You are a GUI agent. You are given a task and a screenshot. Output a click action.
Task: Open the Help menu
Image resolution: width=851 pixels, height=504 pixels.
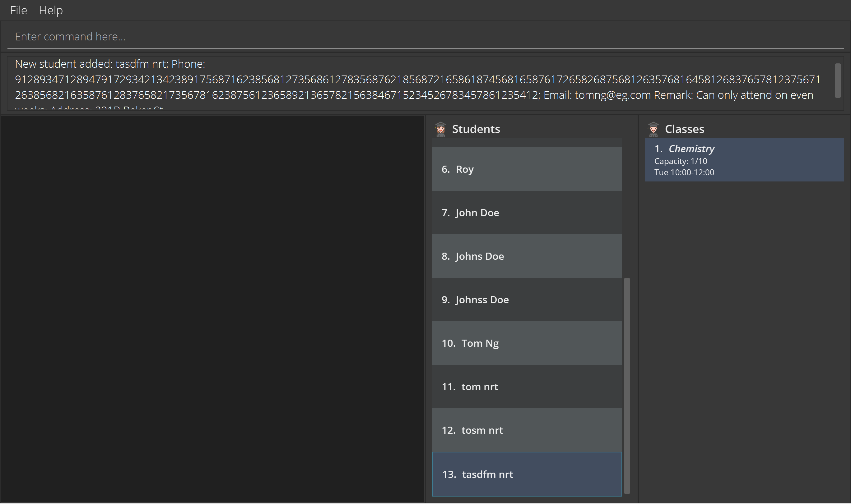click(x=51, y=10)
